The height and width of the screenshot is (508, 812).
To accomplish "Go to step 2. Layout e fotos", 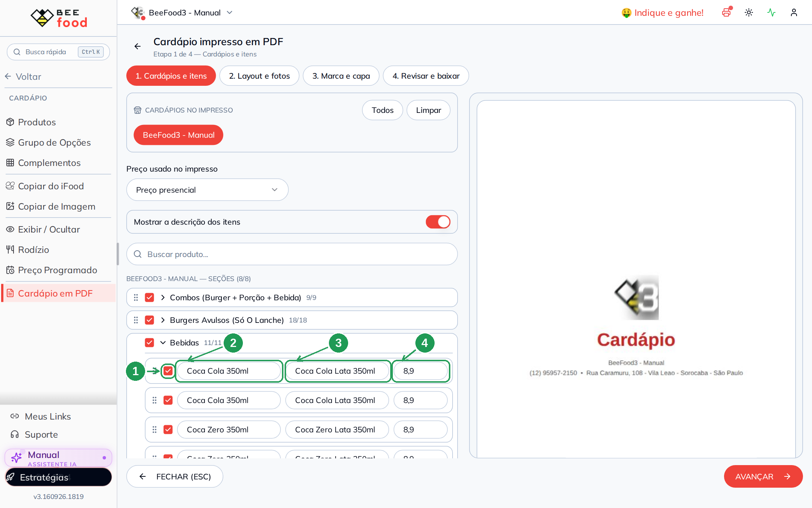I will [x=259, y=76].
